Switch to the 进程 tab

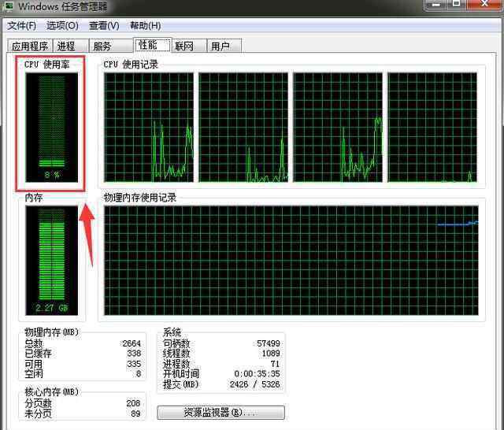click(x=70, y=46)
